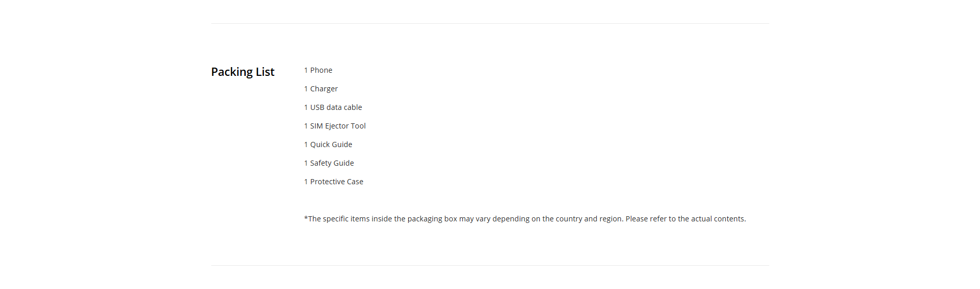980x289 pixels.
Task: Click the "Safety Guide" list item
Action: (332, 163)
